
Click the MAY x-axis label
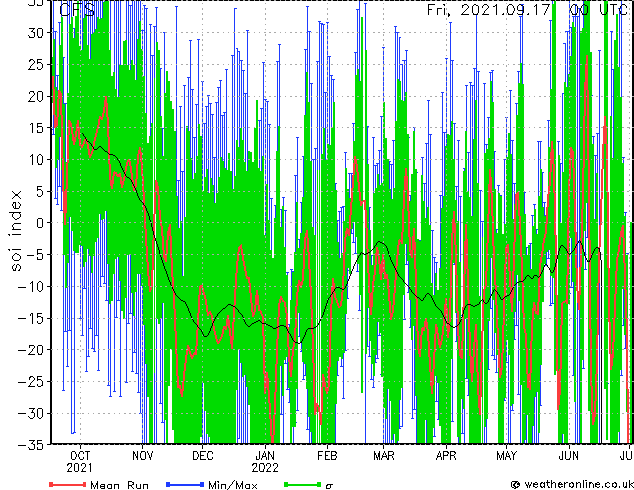[506, 456]
